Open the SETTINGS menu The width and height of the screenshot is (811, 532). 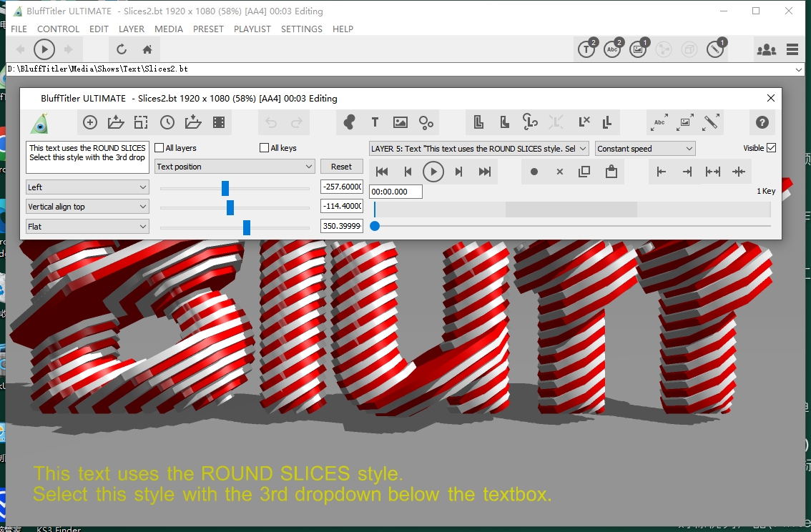pos(302,29)
